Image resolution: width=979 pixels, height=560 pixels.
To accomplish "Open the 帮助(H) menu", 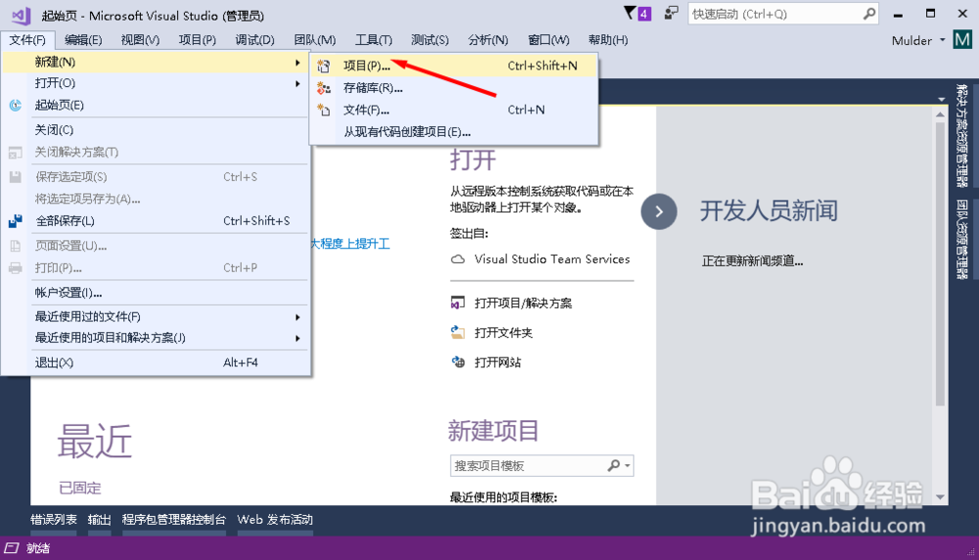I will pyautogui.click(x=608, y=40).
